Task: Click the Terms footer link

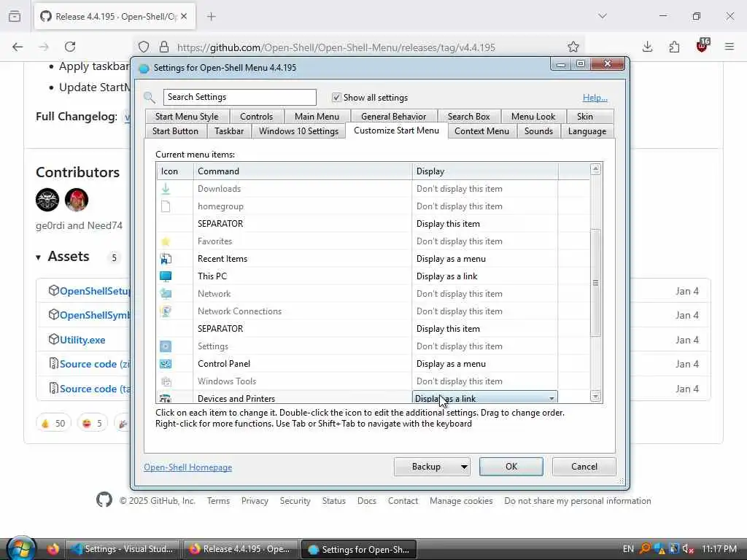Action: (218, 501)
